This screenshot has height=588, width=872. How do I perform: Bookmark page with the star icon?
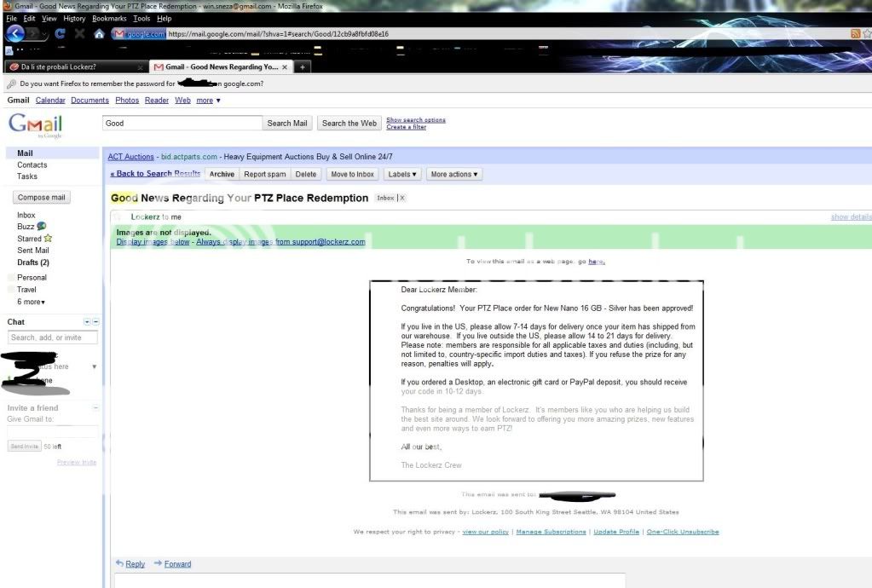pos(866,34)
